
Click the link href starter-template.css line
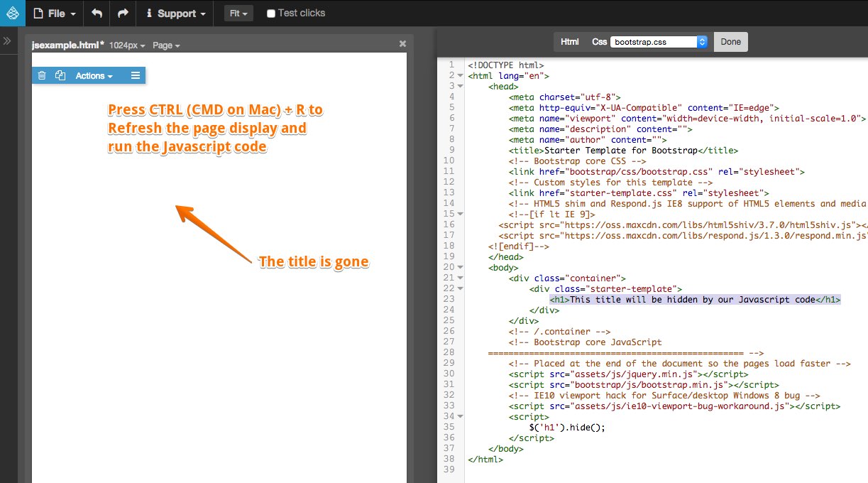tap(639, 193)
